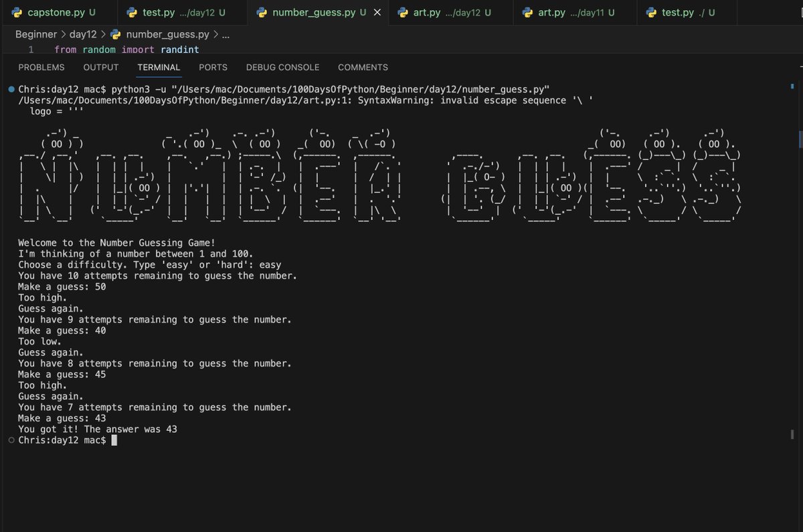Expand the day12 breadcrumb folder

(84, 34)
